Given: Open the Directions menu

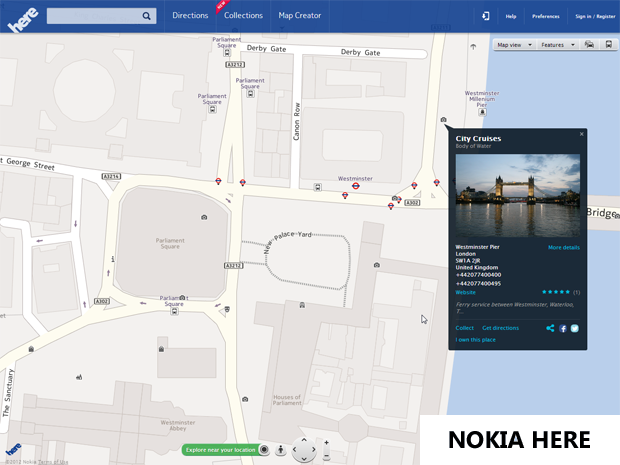Looking at the screenshot, I should click(x=190, y=16).
